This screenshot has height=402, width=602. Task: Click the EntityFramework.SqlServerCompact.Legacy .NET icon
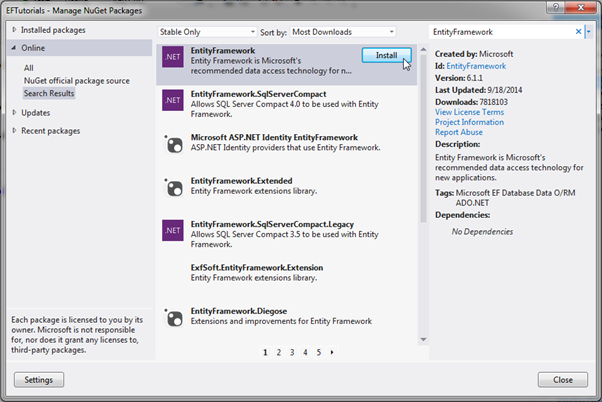coord(172,230)
